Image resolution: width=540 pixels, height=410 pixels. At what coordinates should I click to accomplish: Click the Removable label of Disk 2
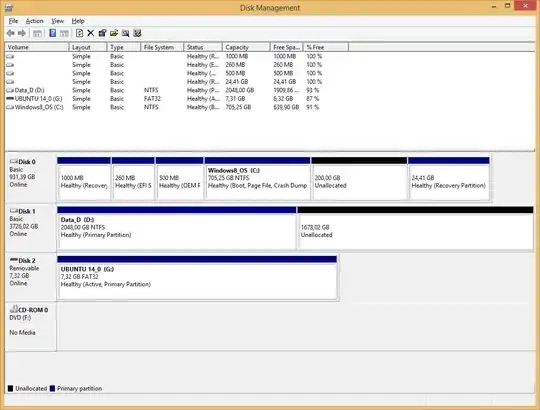click(x=24, y=268)
